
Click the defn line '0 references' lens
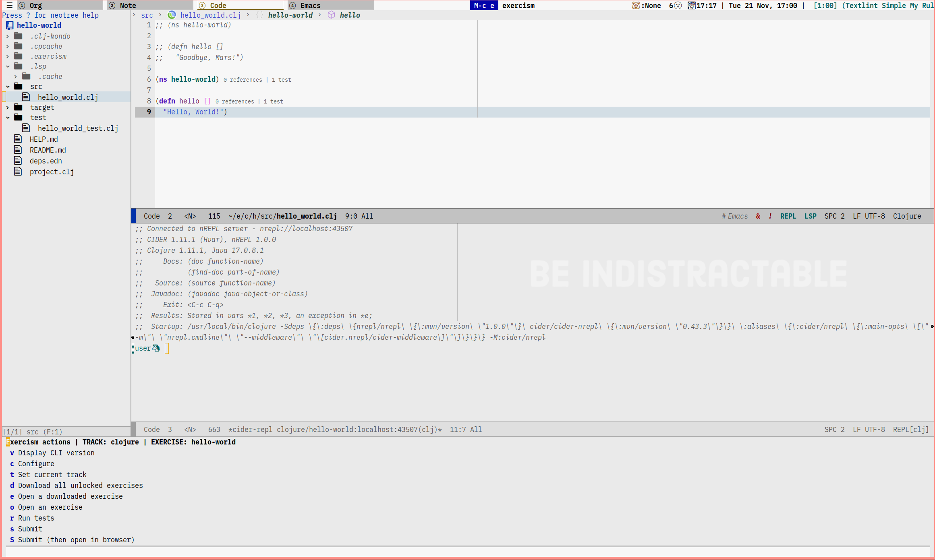[234, 101]
